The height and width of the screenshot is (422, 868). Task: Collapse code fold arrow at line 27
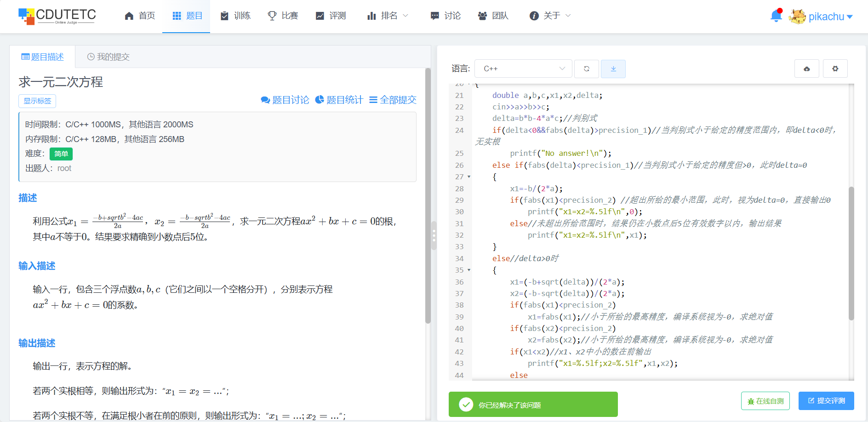[469, 177]
